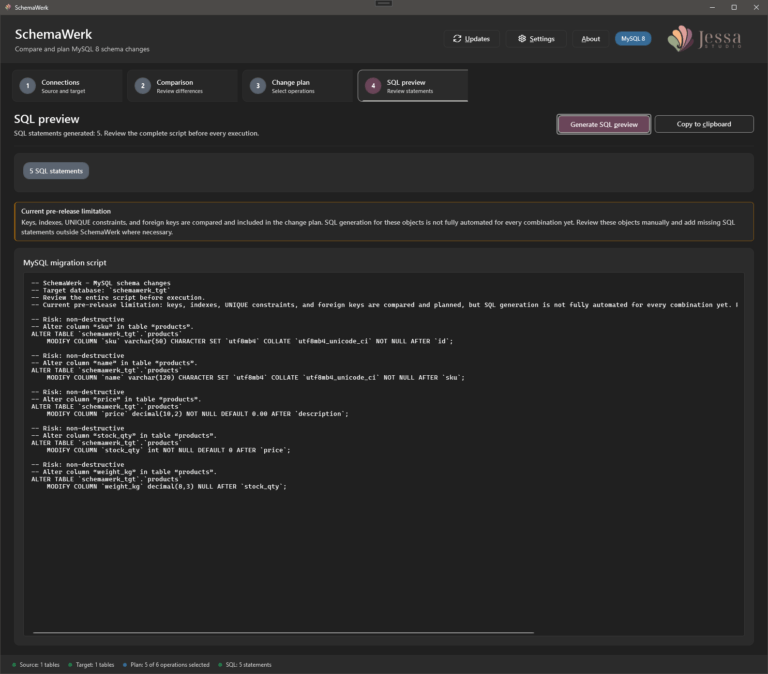Click the SchemaWerk app icon in title bar

pos(7,7)
